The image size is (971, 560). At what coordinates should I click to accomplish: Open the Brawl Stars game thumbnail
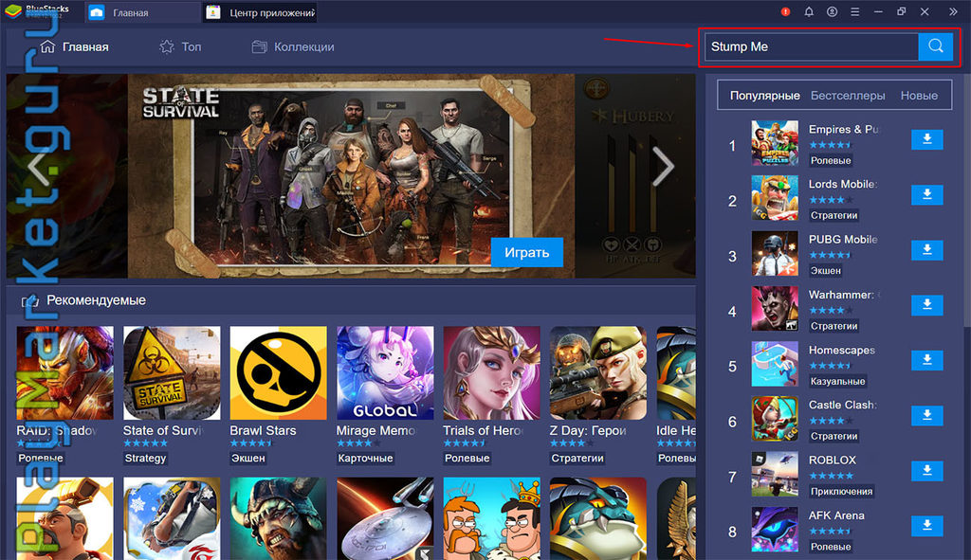click(x=278, y=373)
